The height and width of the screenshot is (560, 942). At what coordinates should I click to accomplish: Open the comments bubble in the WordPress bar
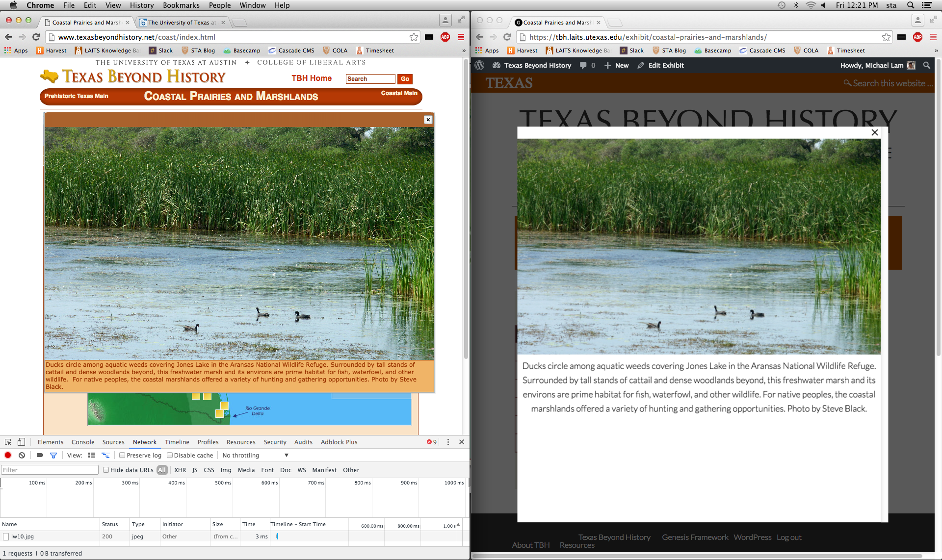(x=587, y=65)
